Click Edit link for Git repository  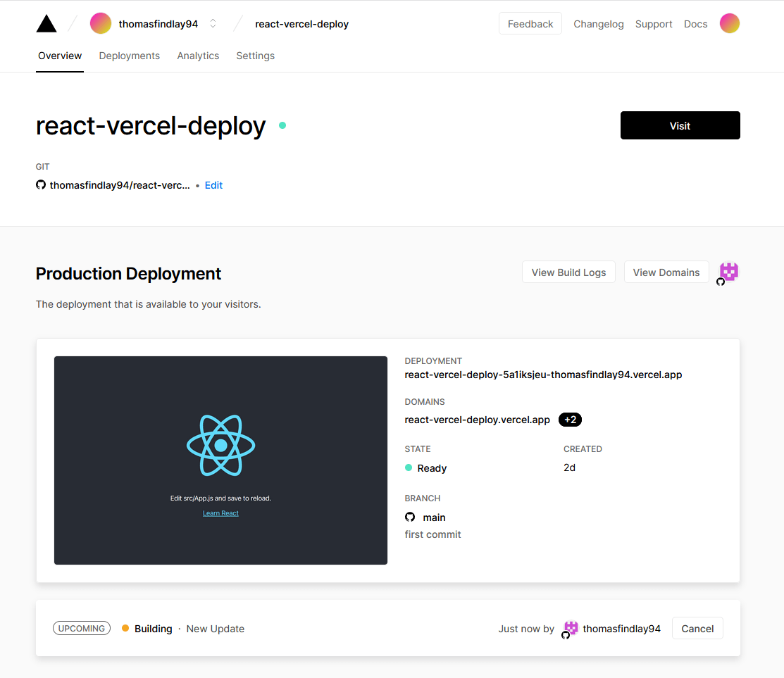[213, 185]
